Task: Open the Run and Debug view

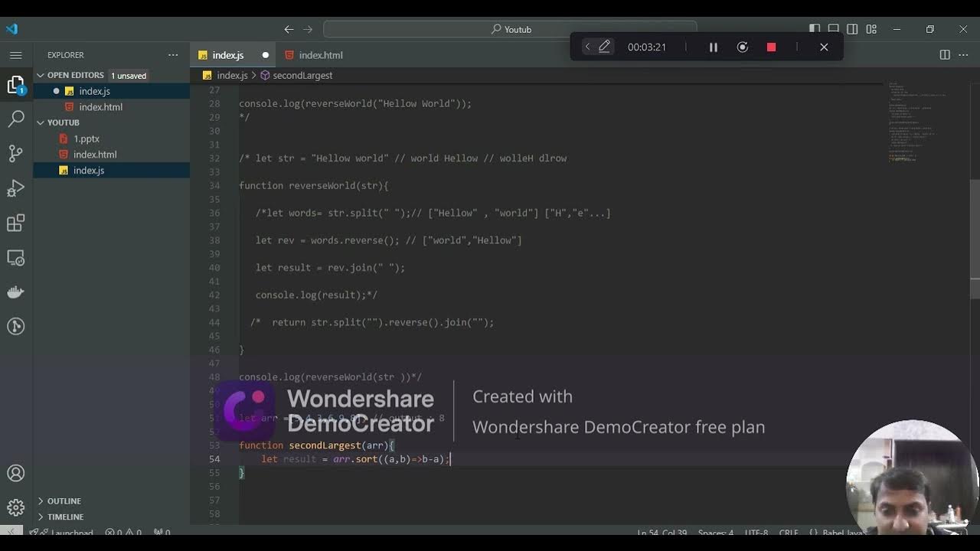Action: [16, 188]
